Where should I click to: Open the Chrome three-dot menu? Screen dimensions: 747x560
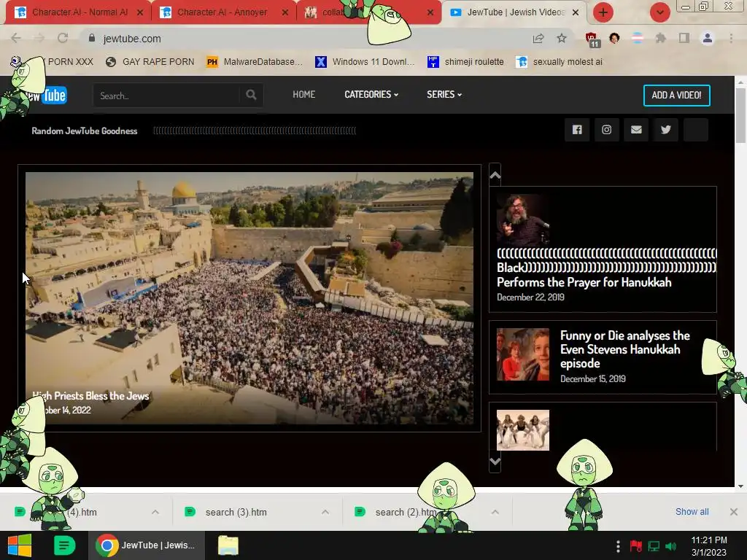[731, 38]
